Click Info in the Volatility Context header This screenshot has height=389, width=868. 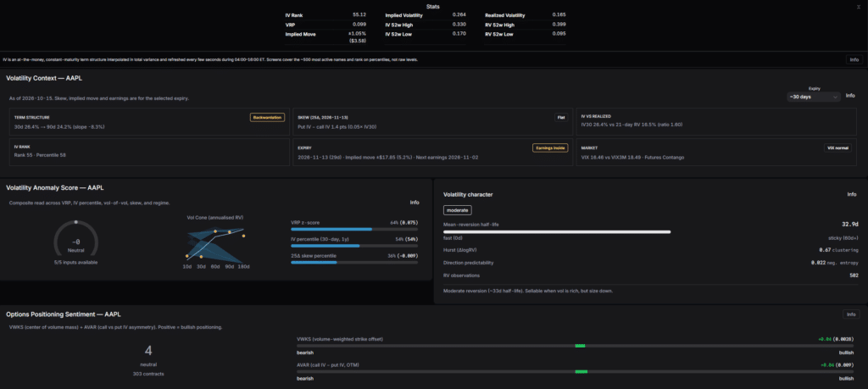tap(850, 96)
